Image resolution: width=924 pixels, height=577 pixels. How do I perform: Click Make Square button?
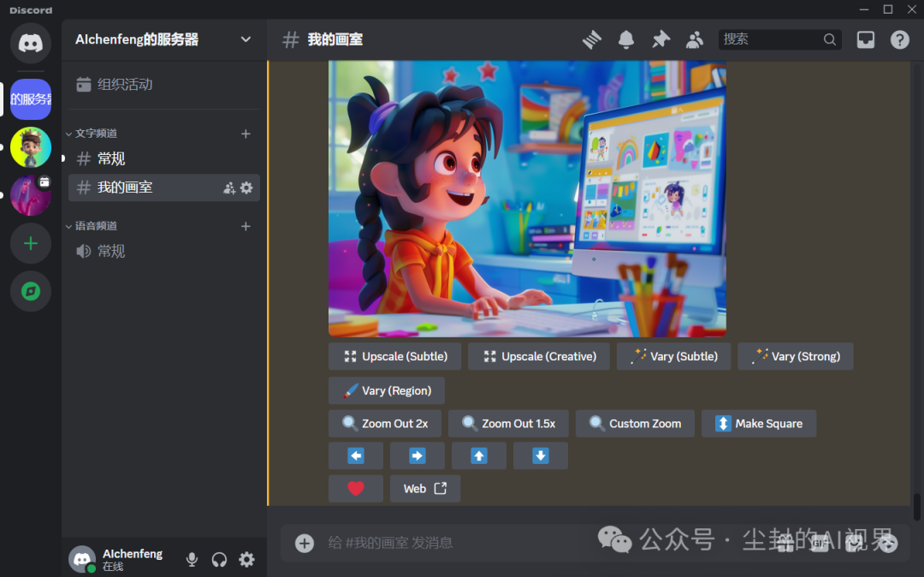point(758,424)
